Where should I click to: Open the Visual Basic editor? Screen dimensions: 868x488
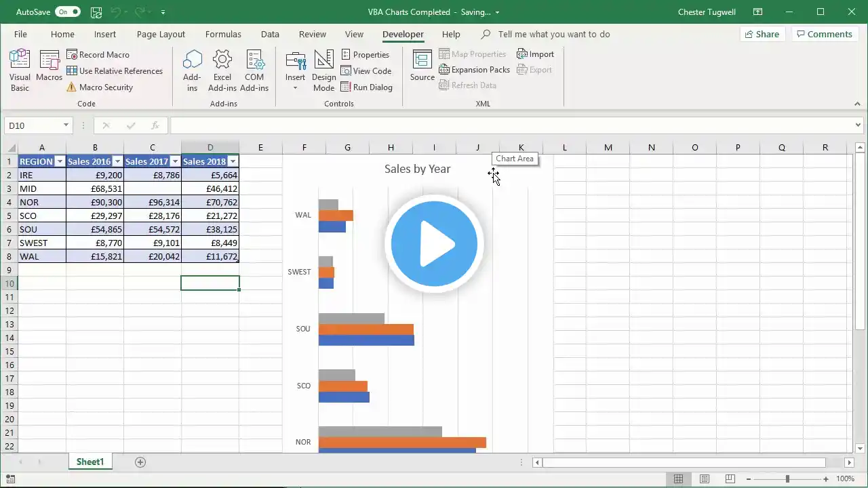coord(20,70)
